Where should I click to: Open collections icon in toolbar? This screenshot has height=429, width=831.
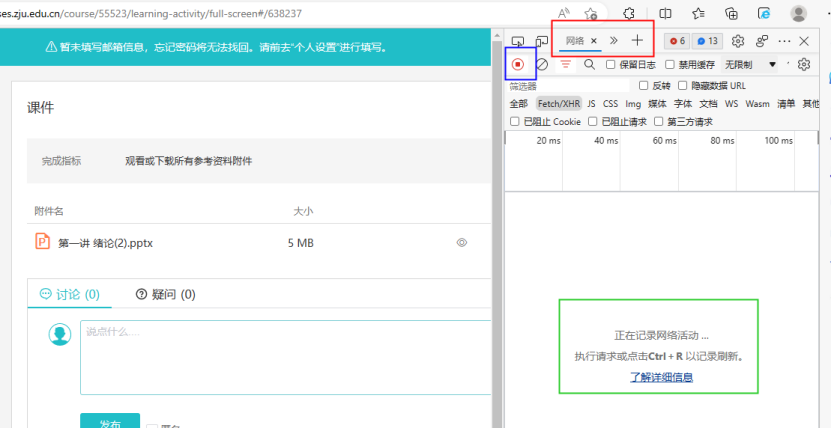coord(731,13)
